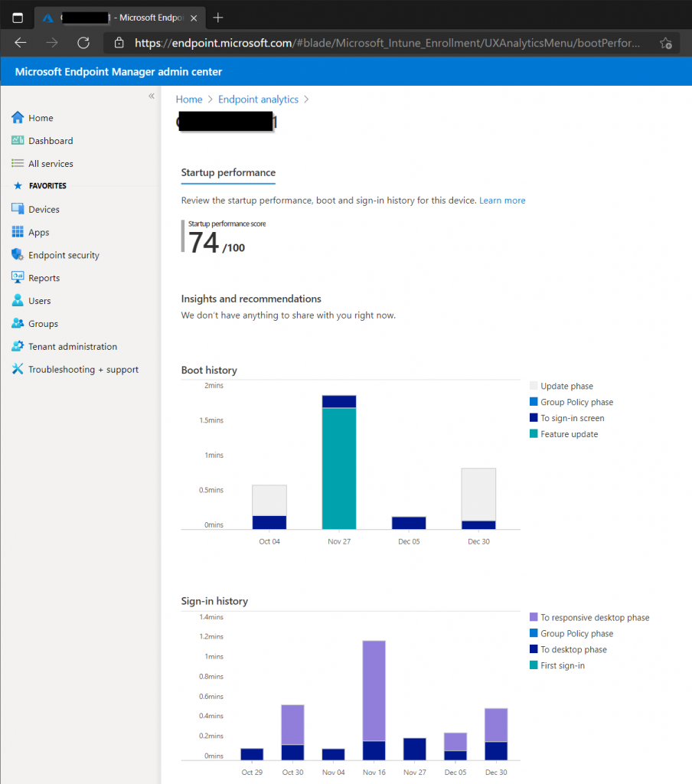Click the To desktop phase legend swatch
The height and width of the screenshot is (784, 692).
click(534, 649)
